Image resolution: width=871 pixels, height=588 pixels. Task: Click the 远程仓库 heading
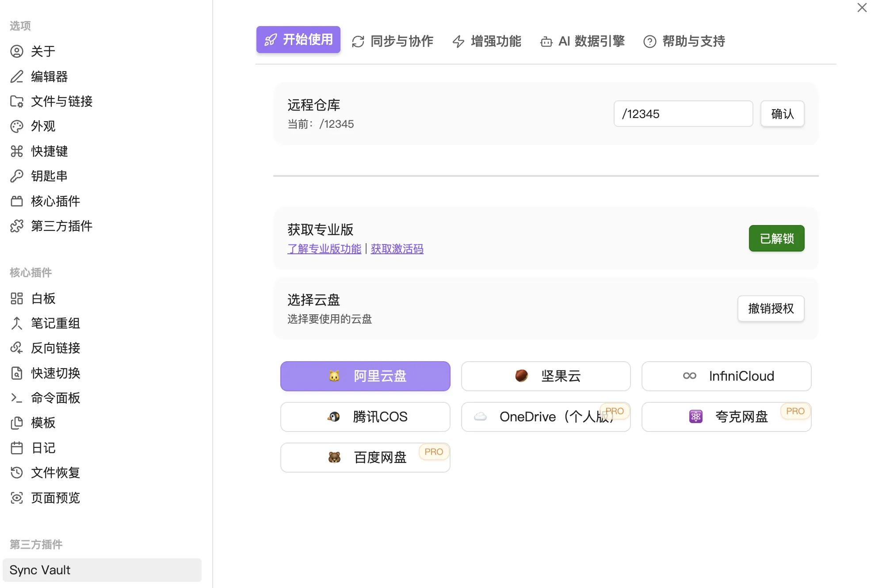point(314,105)
